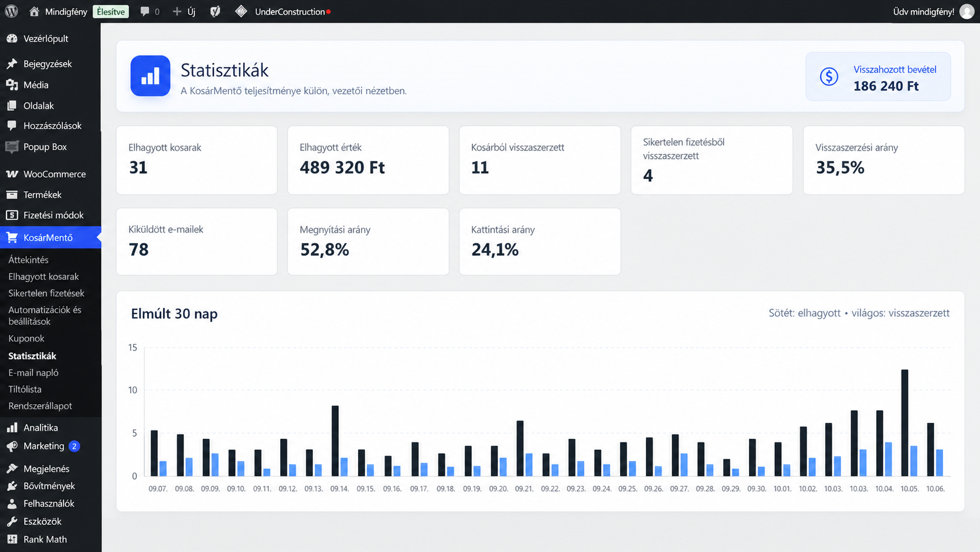
Task: Open Elhagyott kosarak submenu item
Action: pos(43,276)
